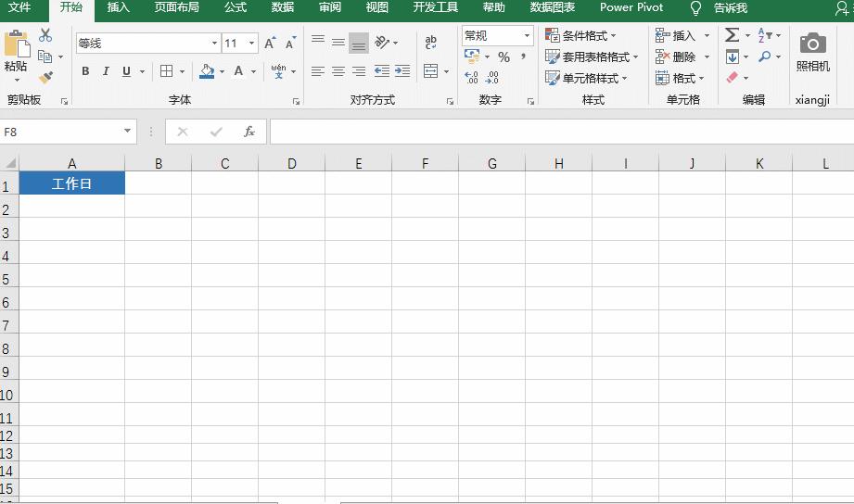This screenshot has height=504, width=854.
Task: Switch to the 数据 Data tab
Action: coord(283,7)
